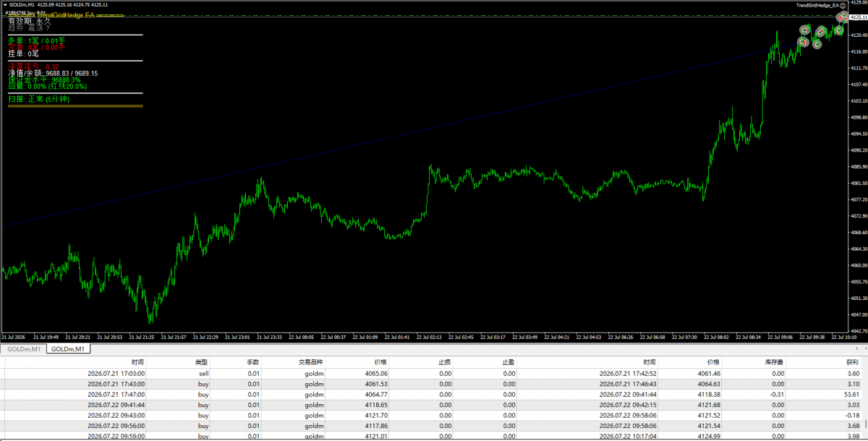This screenshot has width=868, height=441.
Task: Click the TrendGridHedge_EA smiley face icon
Action: point(843,6)
